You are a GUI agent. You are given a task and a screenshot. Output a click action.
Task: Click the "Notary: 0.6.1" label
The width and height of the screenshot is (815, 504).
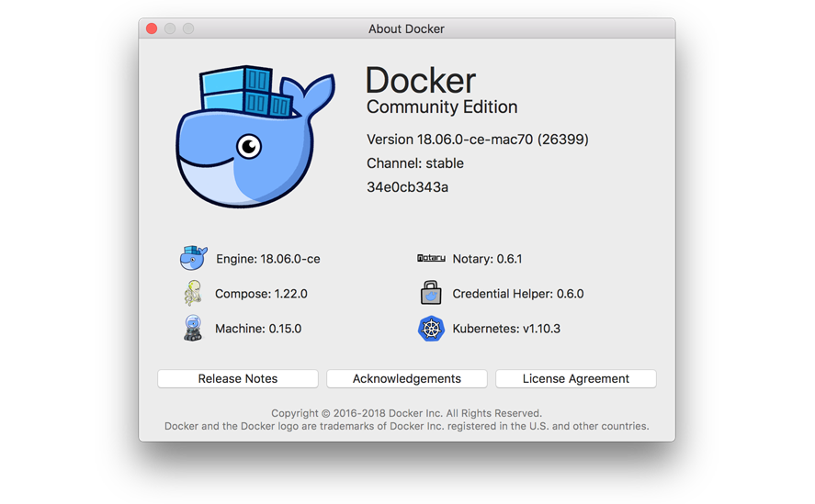[x=487, y=259]
